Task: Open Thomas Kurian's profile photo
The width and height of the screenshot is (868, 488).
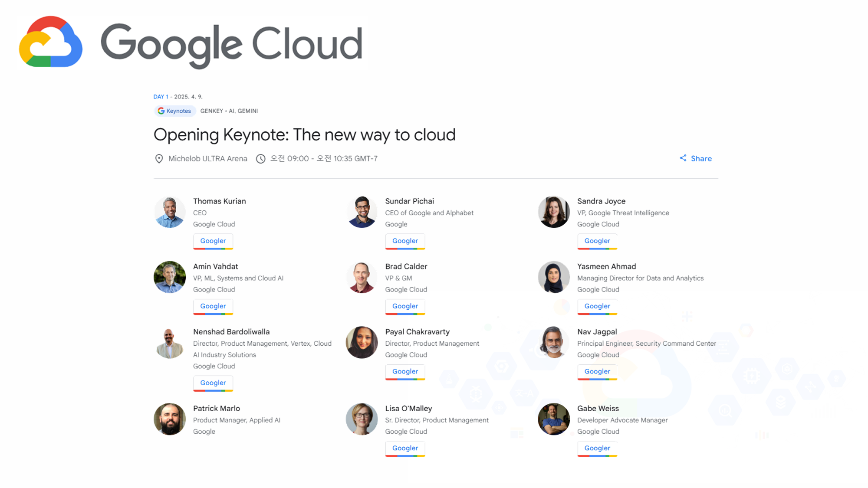Action: [170, 212]
